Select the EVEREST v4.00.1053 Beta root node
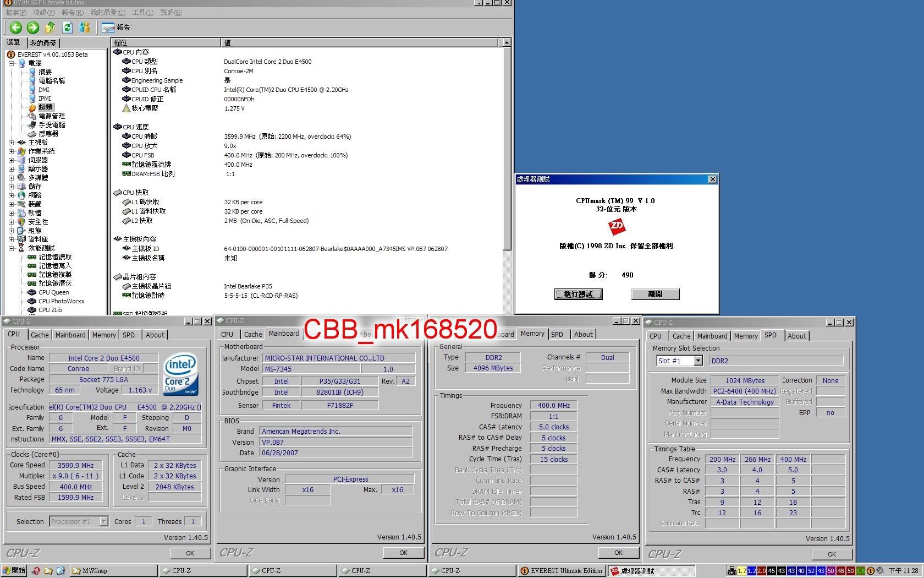924x578 pixels. pyautogui.click(x=52, y=54)
